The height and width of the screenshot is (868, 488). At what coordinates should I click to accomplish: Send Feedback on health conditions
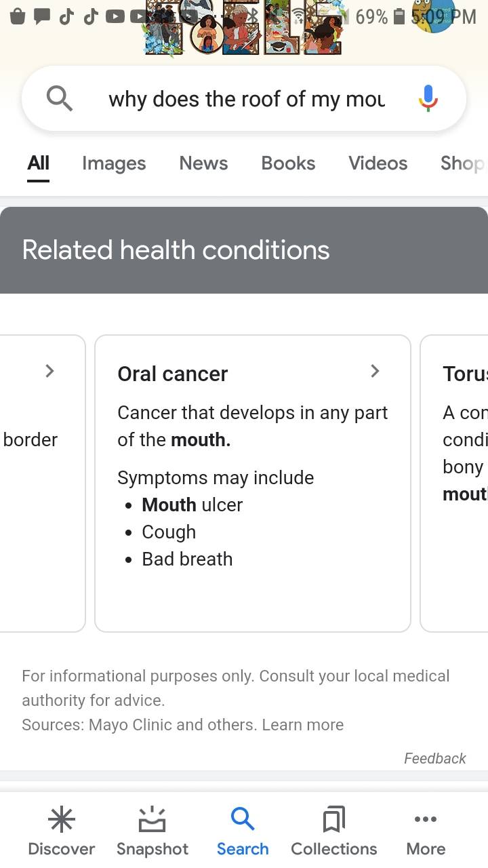[x=434, y=758]
